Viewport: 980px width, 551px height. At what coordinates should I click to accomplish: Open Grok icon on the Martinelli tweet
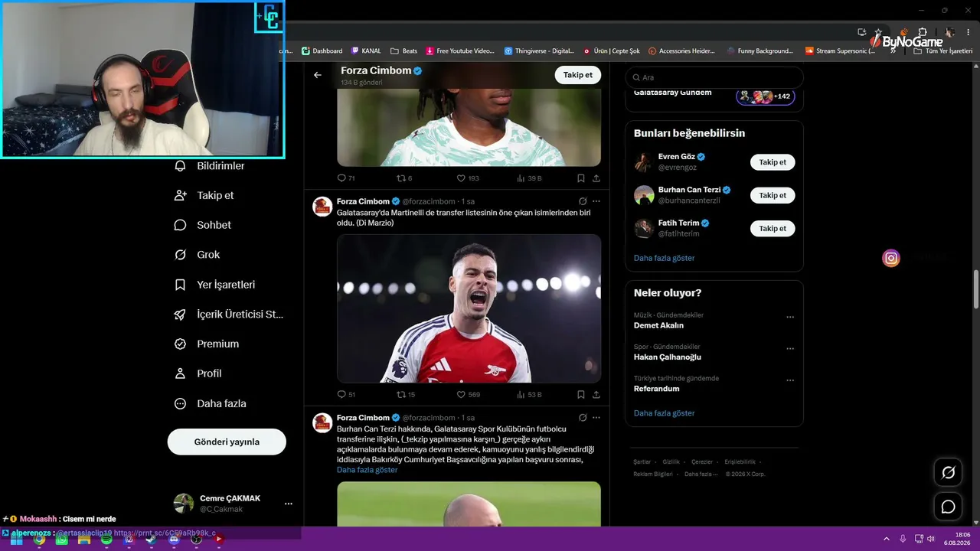coord(583,201)
